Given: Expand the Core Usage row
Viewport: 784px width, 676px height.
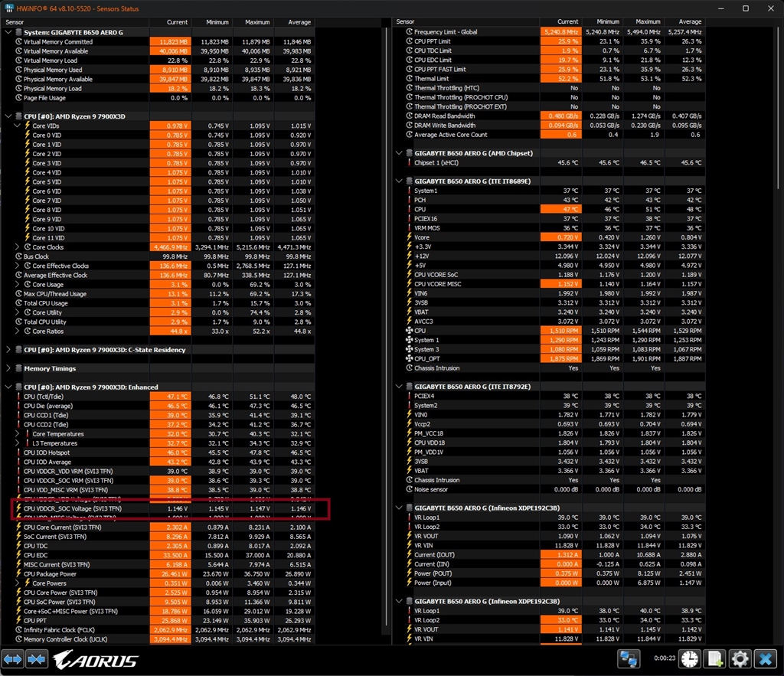Looking at the screenshot, I should tap(17, 285).
